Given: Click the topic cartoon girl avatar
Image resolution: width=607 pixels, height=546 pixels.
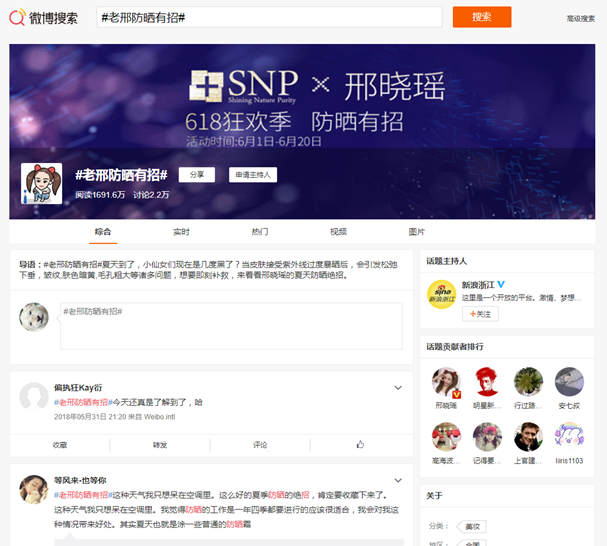Looking at the screenshot, I should point(41,183).
